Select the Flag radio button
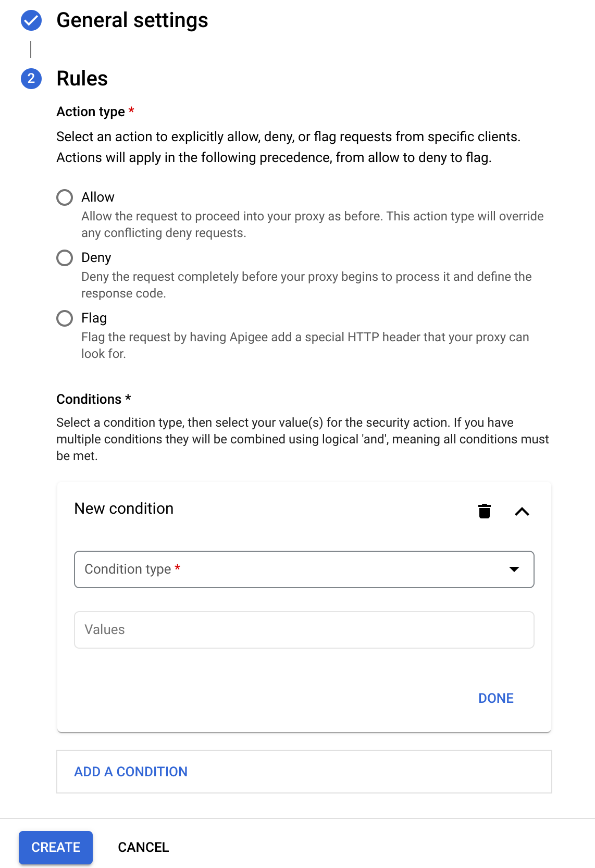 click(65, 318)
